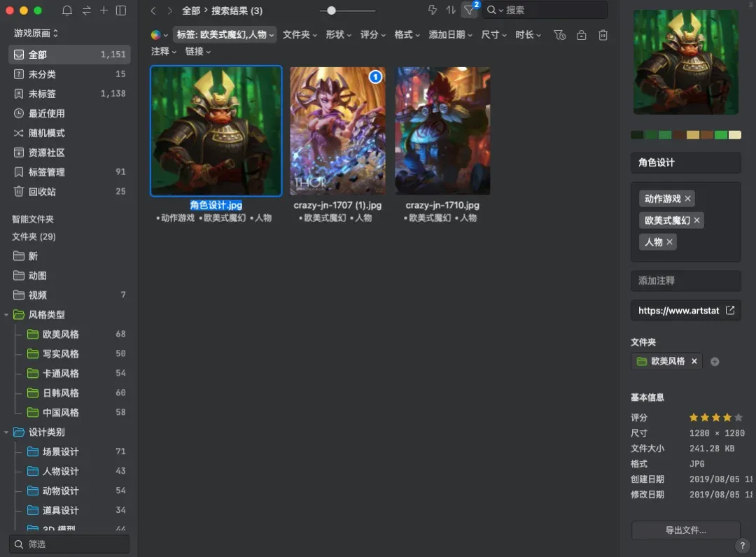Select 未分类 in the sidebar
Screen dimensions: 756x557
[69, 74]
